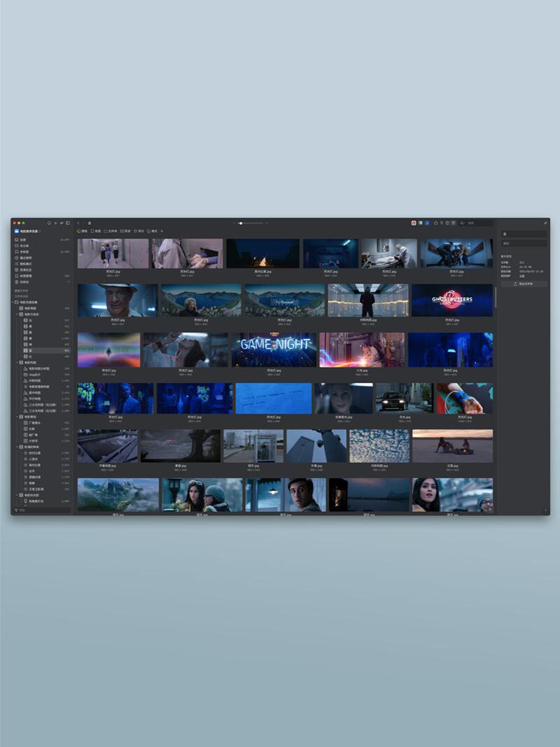The height and width of the screenshot is (747, 560).
Task: Go back with the left arrow button
Action: 78,223
